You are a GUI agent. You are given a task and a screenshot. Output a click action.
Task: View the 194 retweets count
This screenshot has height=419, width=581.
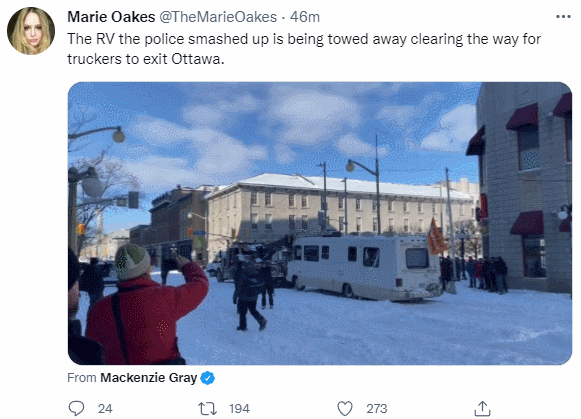click(239, 409)
